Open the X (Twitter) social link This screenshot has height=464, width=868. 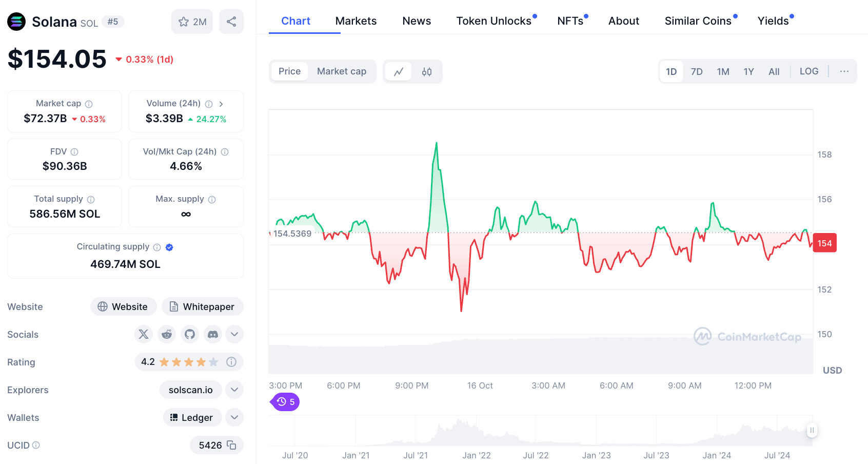click(144, 334)
